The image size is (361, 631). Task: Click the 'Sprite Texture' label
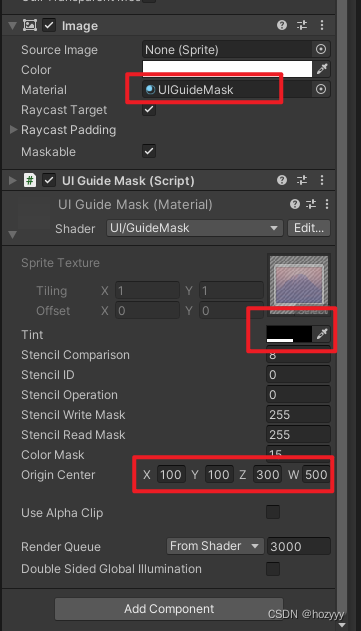pyautogui.click(x=60, y=262)
